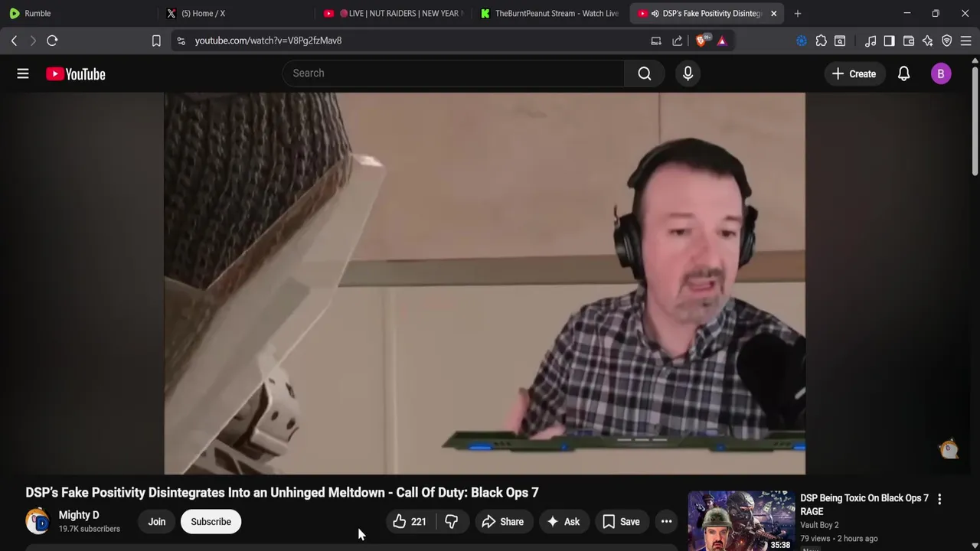Open the Mighty D channel name link
Screen dimensions: 980x551
(x=79, y=515)
